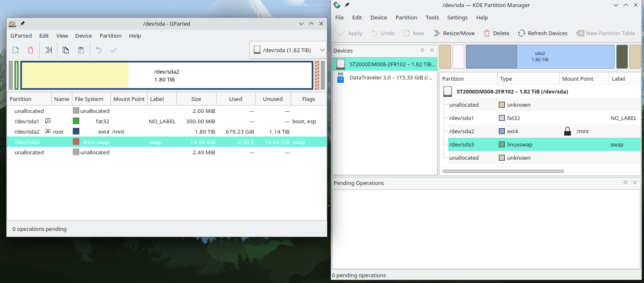The width and height of the screenshot is (644, 283).
Task: Click the disk icon in the ST2000DM008 tree header row
Action: click(x=448, y=91)
